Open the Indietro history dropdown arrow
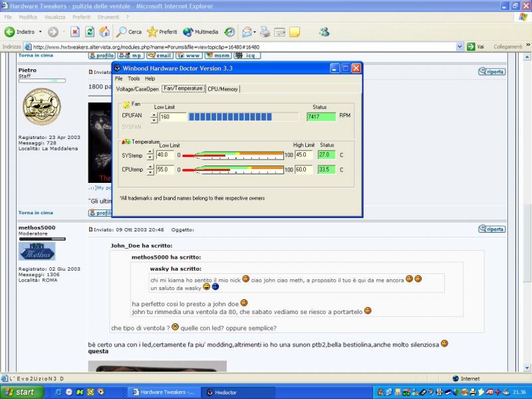The height and width of the screenshot is (399, 532). pyautogui.click(x=41, y=32)
